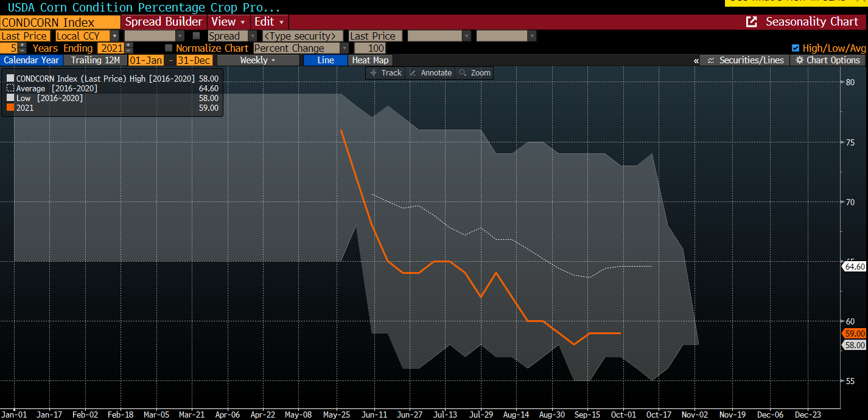868x420 pixels.
Task: Open the Percent Change dropdown
Action: point(344,48)
